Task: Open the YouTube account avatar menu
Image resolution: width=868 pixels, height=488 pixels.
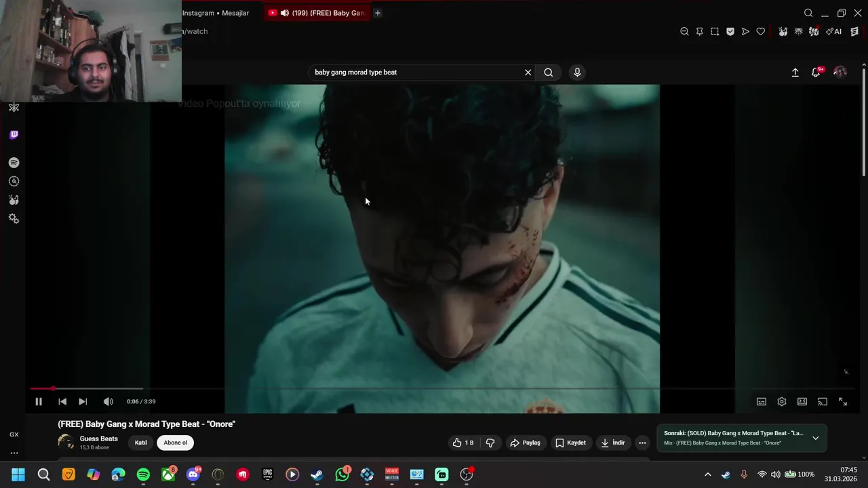Action: click(840, 72)
